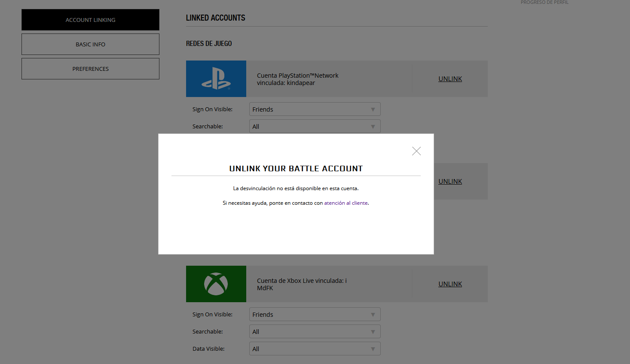Click 'La desvinculación no está disponible' message
The image size is (630, 364).
click(296, 188)
